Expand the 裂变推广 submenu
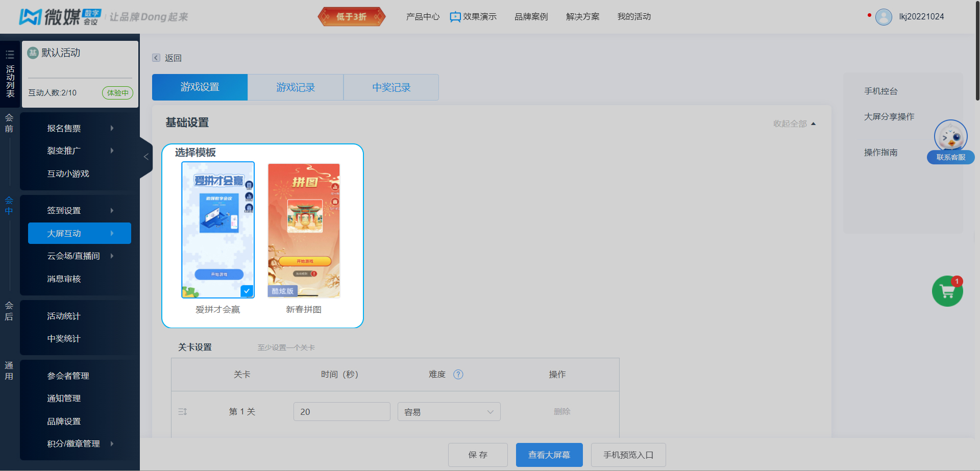This screenshot has height=471, width=980. tap(112, 151)
